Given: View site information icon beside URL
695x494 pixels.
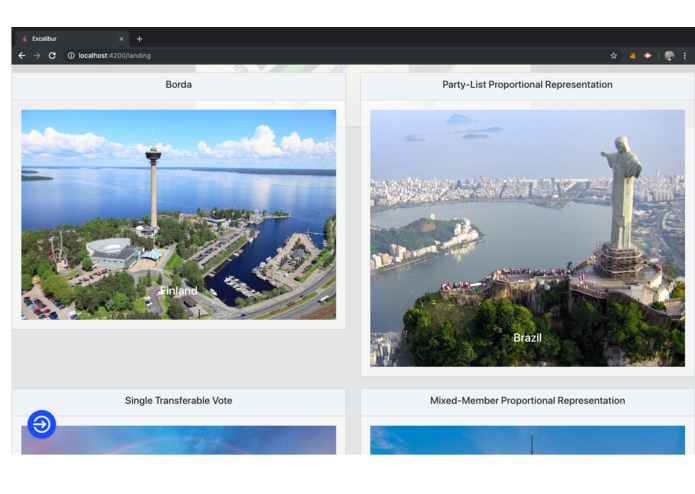Looking at the screenshot, I should coord(71,55).
